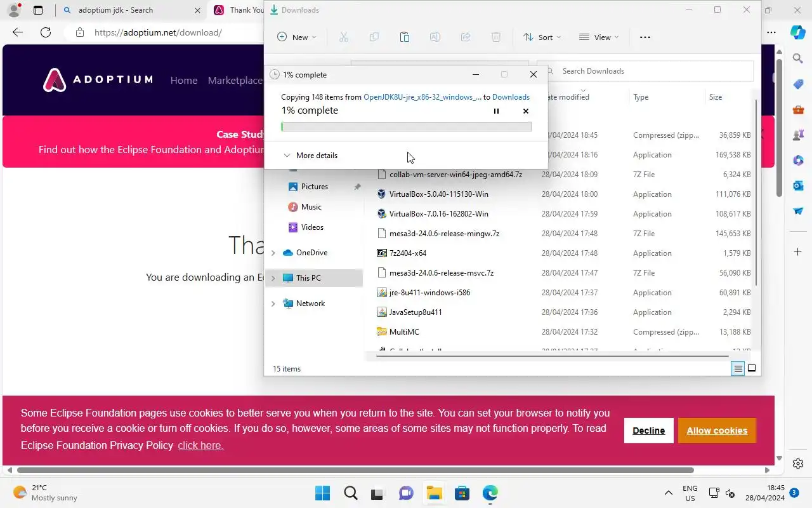Select Music in the navigation pane

[x=311, y=207]
